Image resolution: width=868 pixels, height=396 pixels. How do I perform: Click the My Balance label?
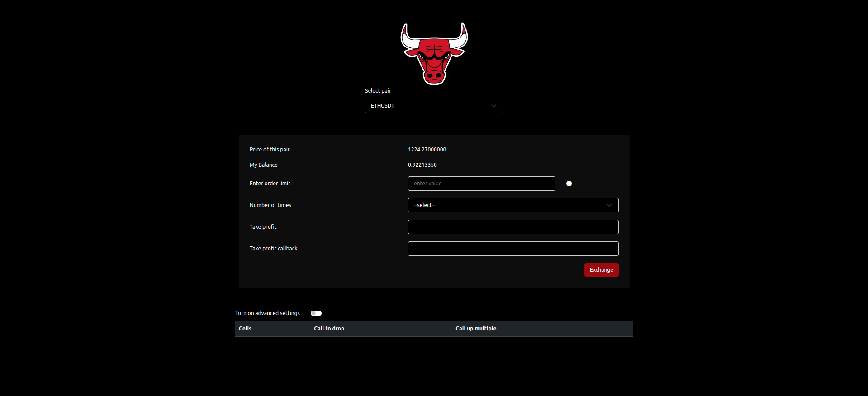[264, 165]
